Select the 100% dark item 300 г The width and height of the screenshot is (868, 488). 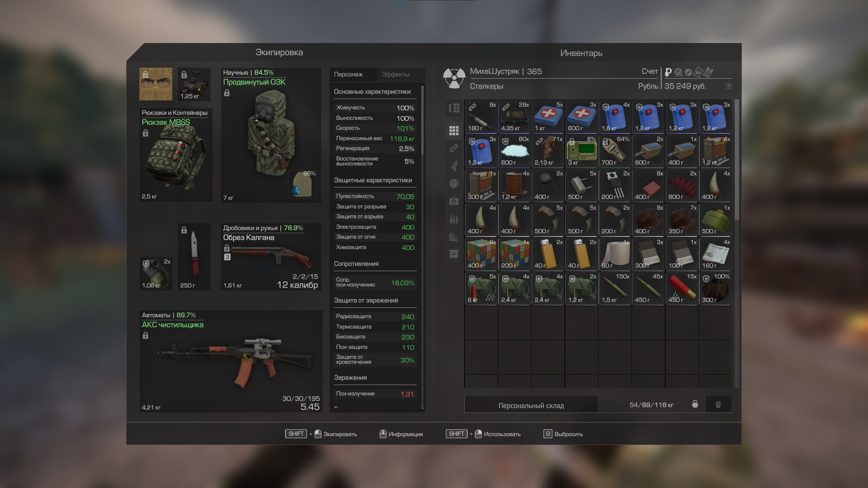point(715,288)
